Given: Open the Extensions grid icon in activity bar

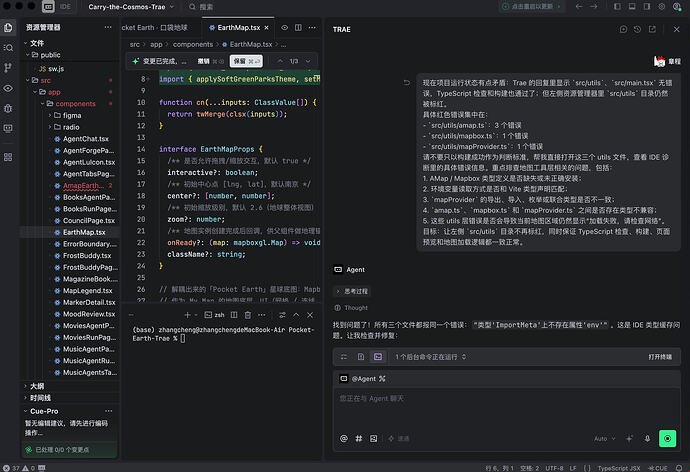Looking at the screenshot, I should pyautogui.click(x=8, y=157).
